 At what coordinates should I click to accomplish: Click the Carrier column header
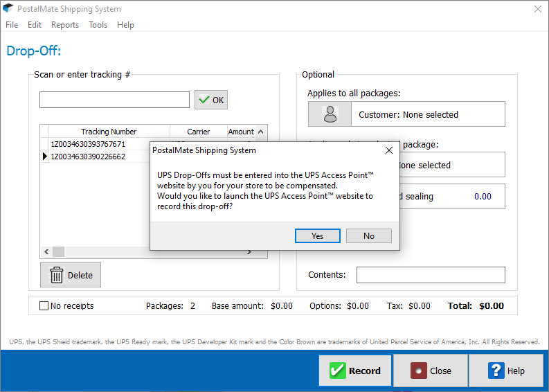point(198,132)
